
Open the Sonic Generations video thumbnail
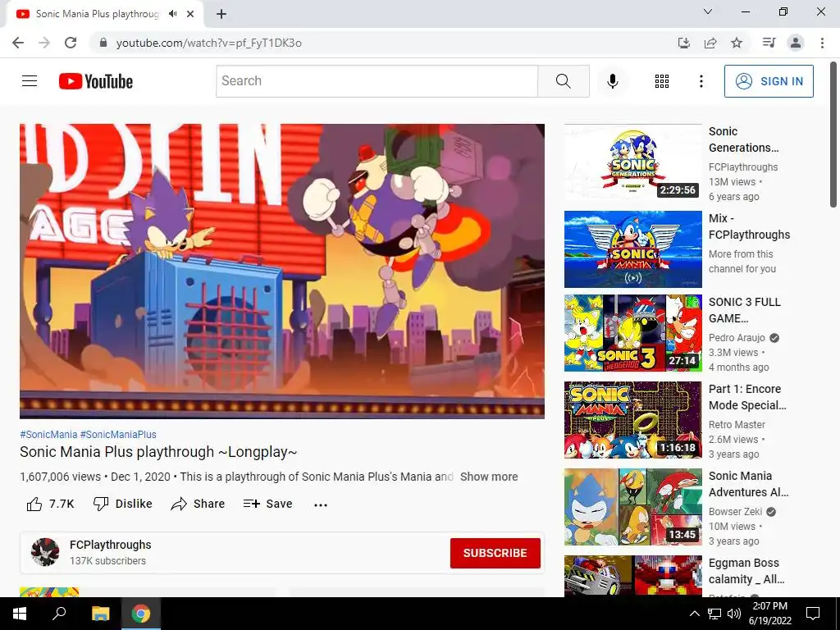632,162
